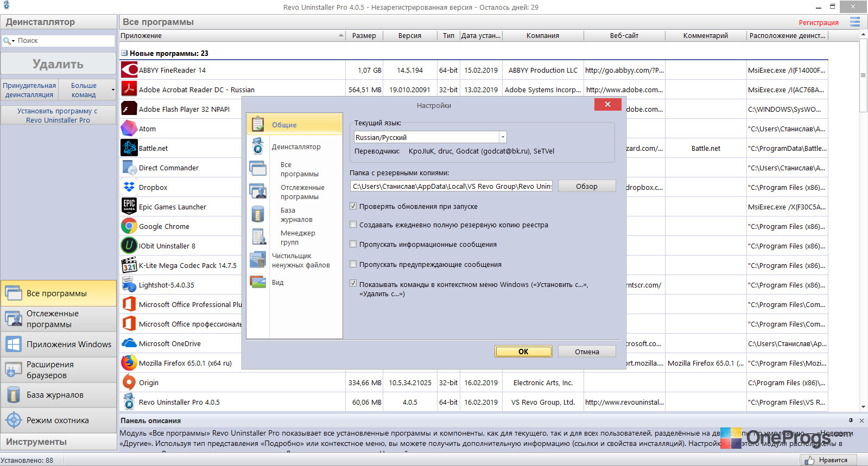This screenshot has width=868, height=466.
Task: Click the 'Вид' settings icon
Action: [258, 282]
